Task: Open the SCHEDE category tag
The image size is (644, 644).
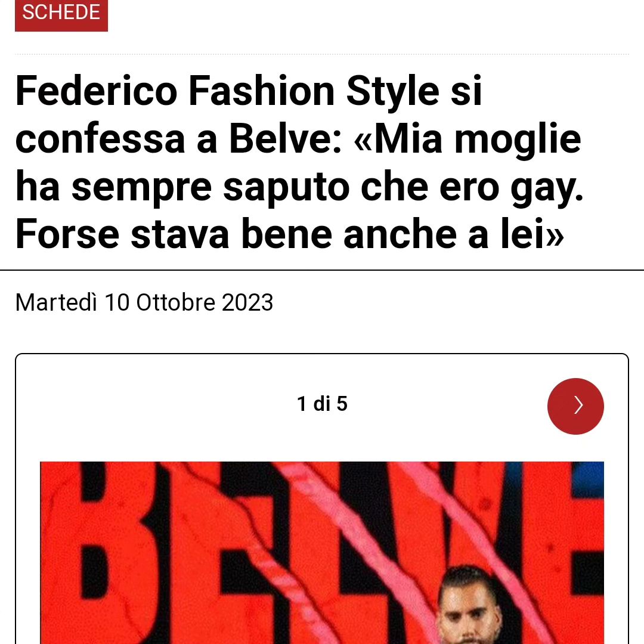Action: pyautogui.click(x=61, y=14)
